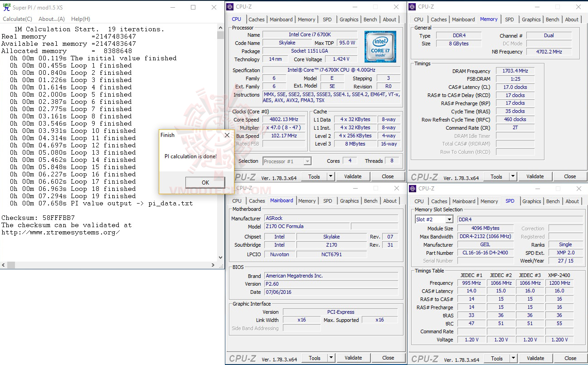The image size is (588, 365).
Task: Click the 'Checksum: 58FFFBB7' line in Super PI
Action: tap(38, 218)
